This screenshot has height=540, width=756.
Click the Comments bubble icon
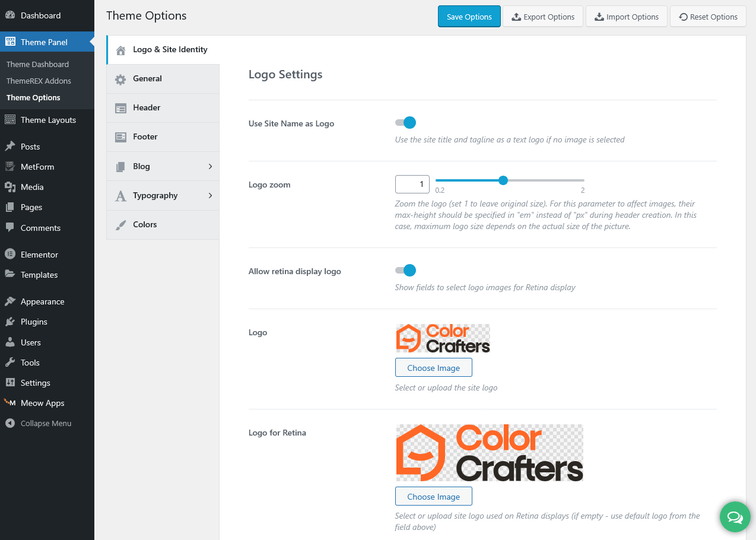(10, 228)
